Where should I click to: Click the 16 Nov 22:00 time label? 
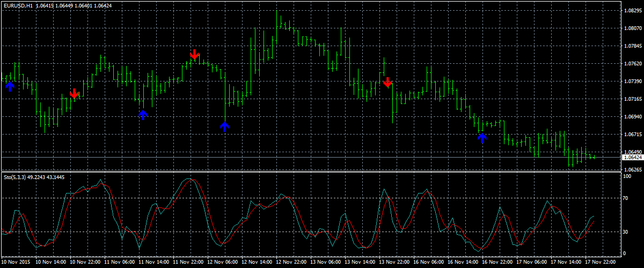pos(497,262)
